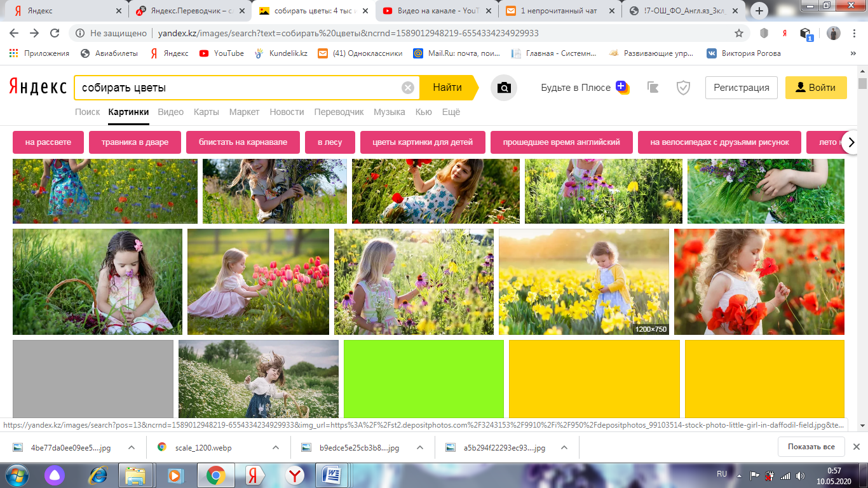Open the 'Переводчик' service link
This screenshot has height=488, width=868.
(x=339, y=112)
